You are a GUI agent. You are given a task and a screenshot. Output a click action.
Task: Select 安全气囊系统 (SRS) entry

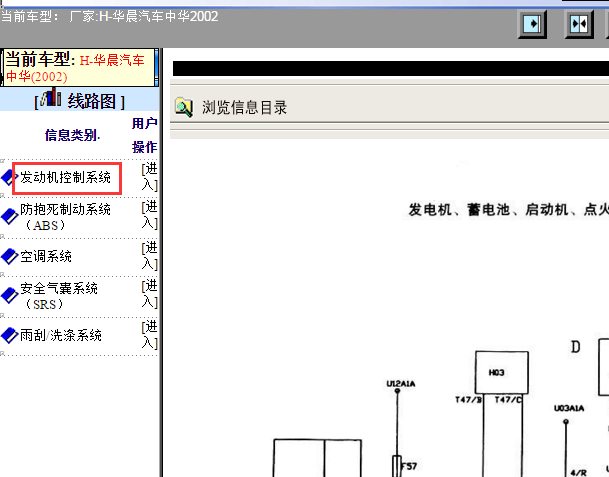(59, 296)
